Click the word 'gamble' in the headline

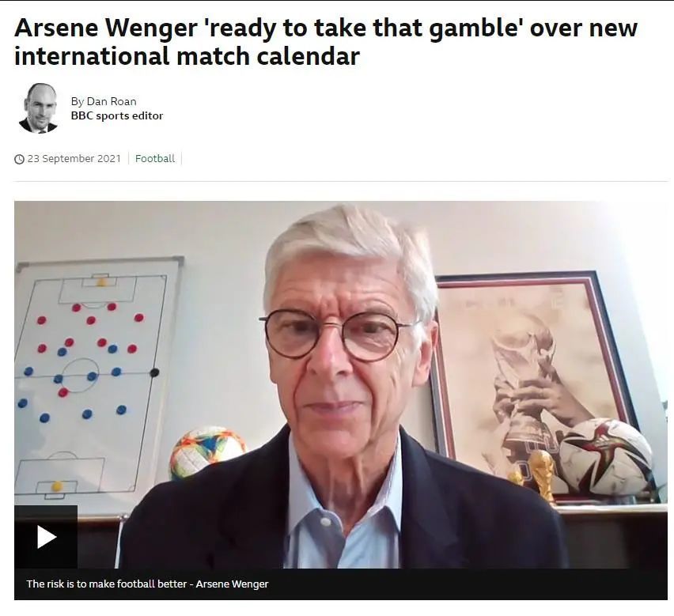click(x=476, y=28)
